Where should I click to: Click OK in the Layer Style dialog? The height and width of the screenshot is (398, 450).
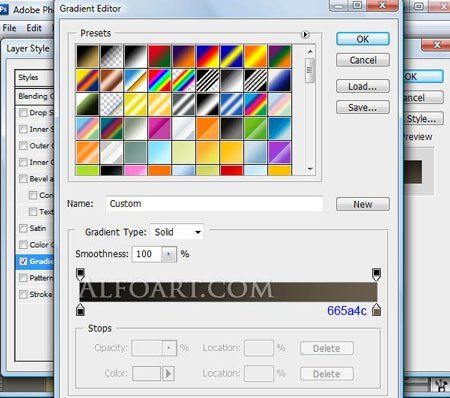click(424, 77)
